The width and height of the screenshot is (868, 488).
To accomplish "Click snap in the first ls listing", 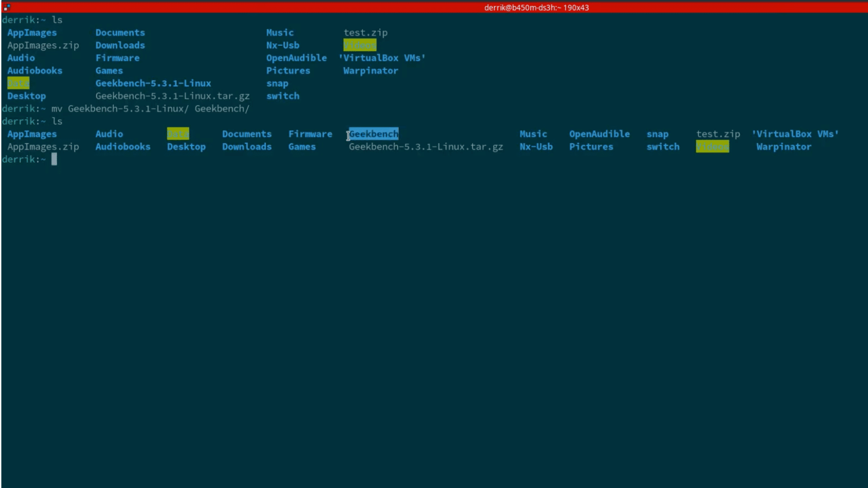I will coord(277,84).
